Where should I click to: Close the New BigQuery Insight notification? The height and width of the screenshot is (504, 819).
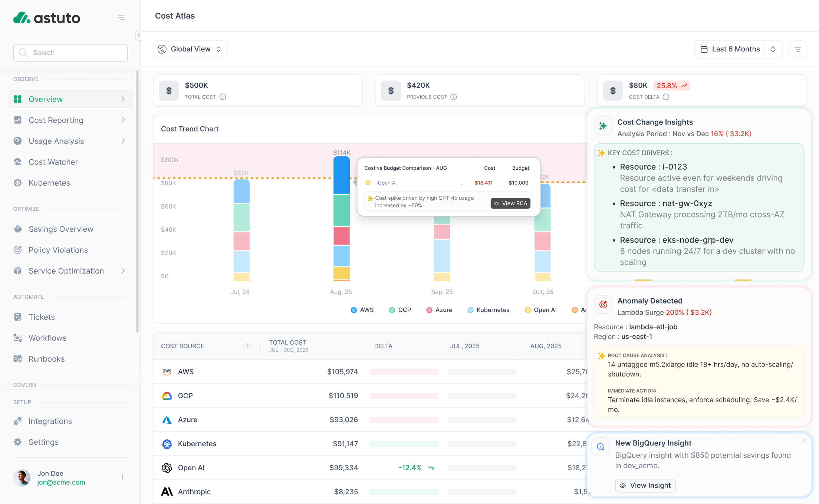(804, 441)
